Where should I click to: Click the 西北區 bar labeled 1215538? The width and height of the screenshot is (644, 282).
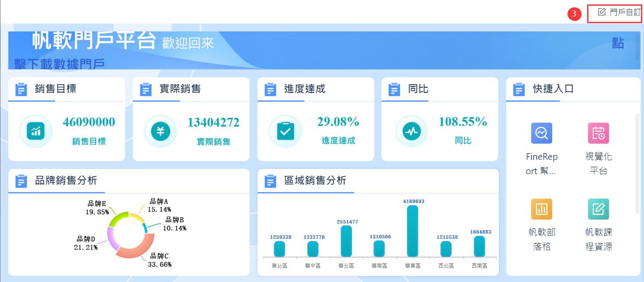(x=446, y=249)
